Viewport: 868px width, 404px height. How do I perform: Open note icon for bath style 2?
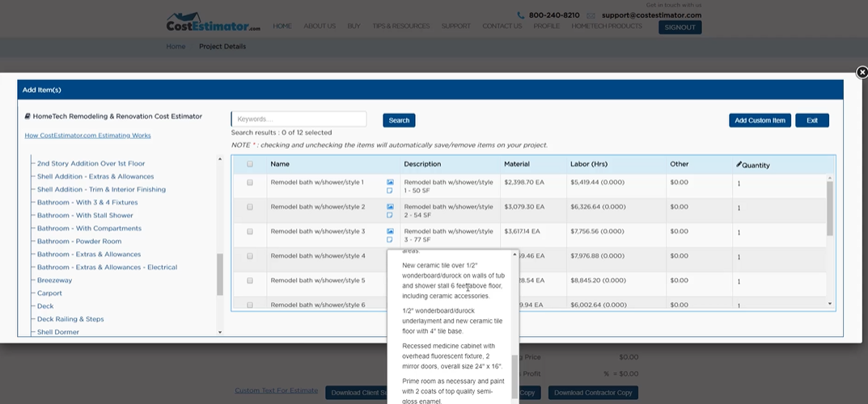click(390, 215)
